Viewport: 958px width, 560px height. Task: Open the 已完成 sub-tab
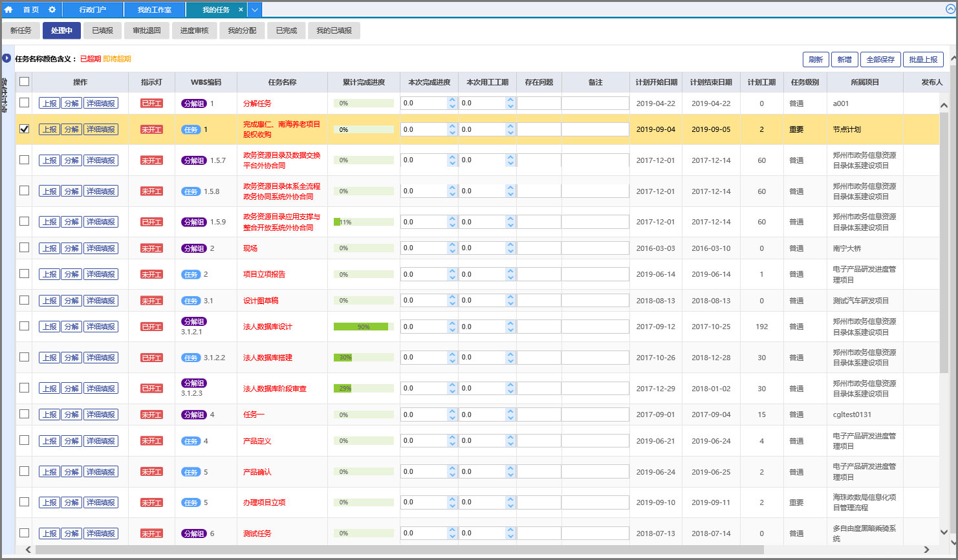286,30
